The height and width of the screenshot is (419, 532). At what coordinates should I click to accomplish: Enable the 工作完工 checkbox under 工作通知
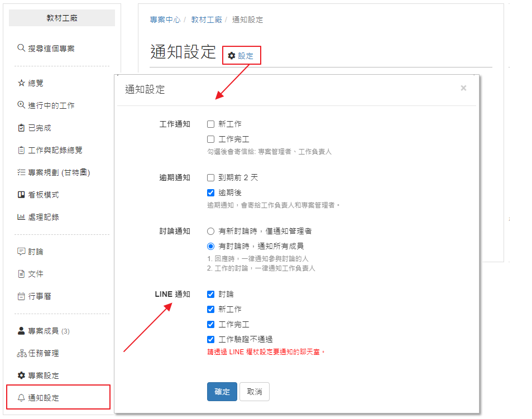pyautogui.click(x=210, y=139)
